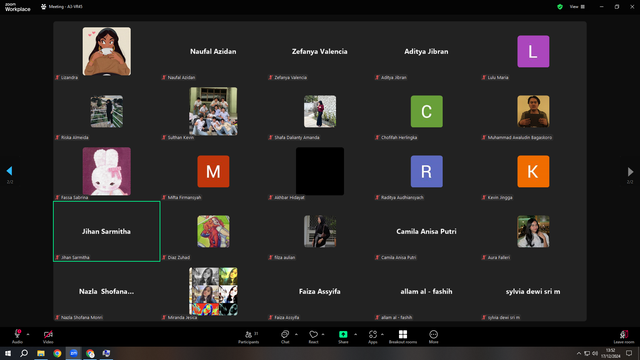Select Choffah's green C avatar
This screenshot has height=360, width=640.
click(427, 111)
